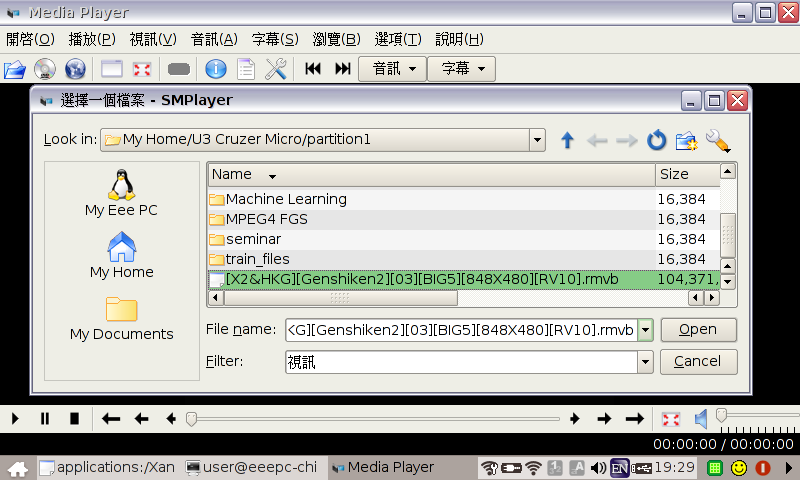Open the preferences wrench-screwdriver icon

(x=276, y=69)
